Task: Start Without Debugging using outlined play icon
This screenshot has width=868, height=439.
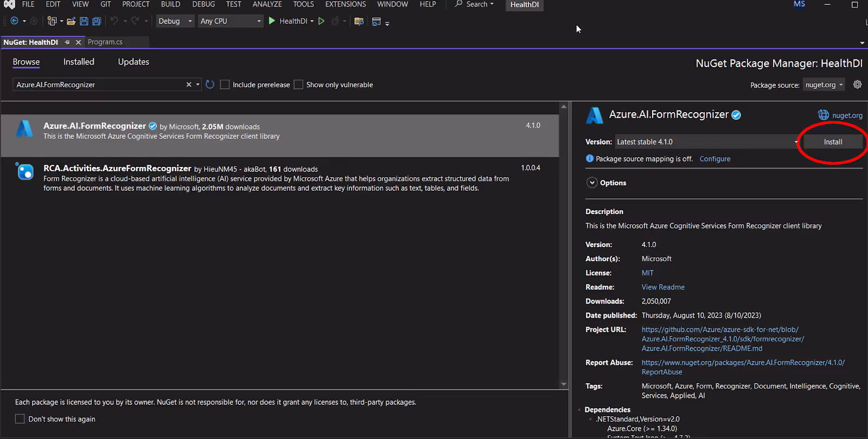Action: pos(321,21)
